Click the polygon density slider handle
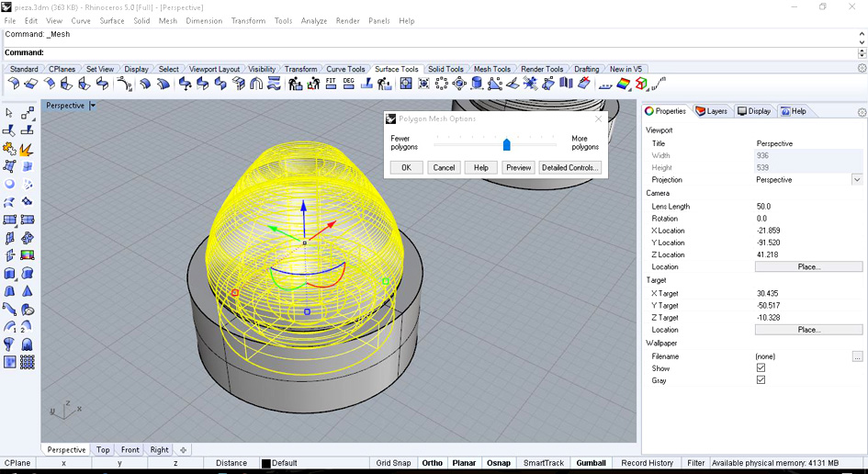Image resolution: width=868 pixels, height=474 pixels. tap(506, 144)
